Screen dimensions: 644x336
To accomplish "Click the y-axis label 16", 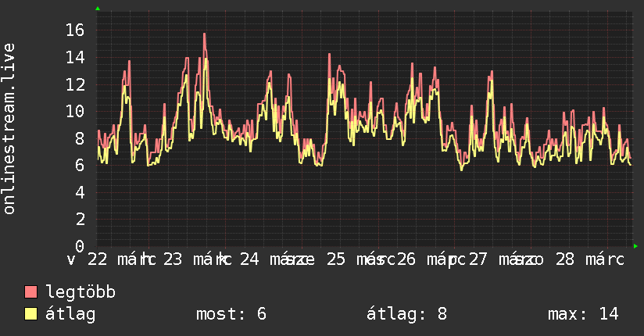I will 75,30.
